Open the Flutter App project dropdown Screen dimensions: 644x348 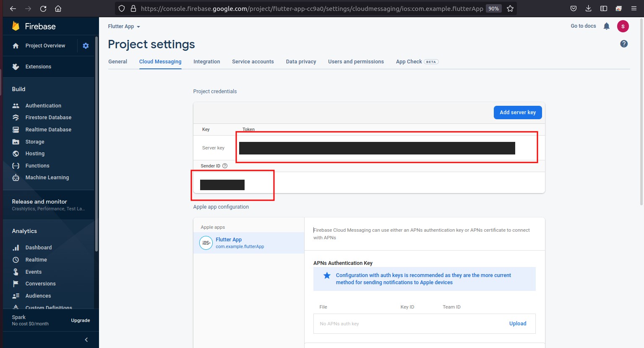coord(124,26)
